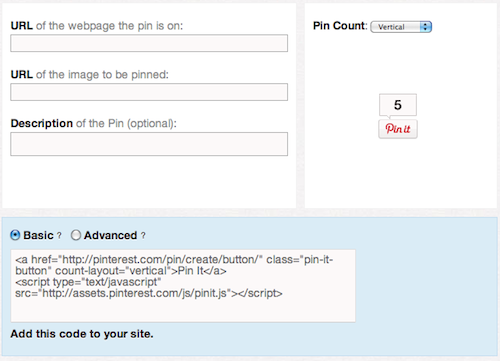Open the help question mark next to Advanced
The height and width of the screenshot is (361, 500).
point(143,235)
